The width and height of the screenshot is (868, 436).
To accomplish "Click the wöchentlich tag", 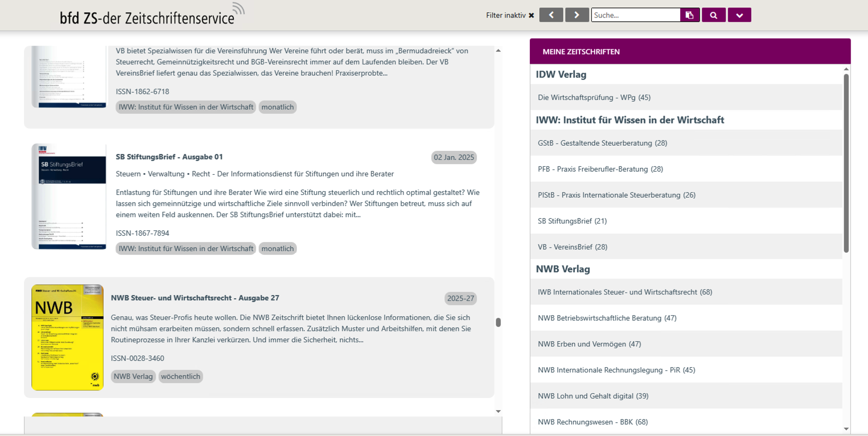I will click(180, 376).
